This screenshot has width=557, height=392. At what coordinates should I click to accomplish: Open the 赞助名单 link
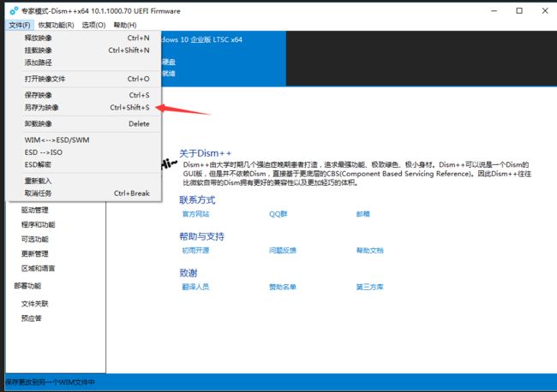(283, 287)
